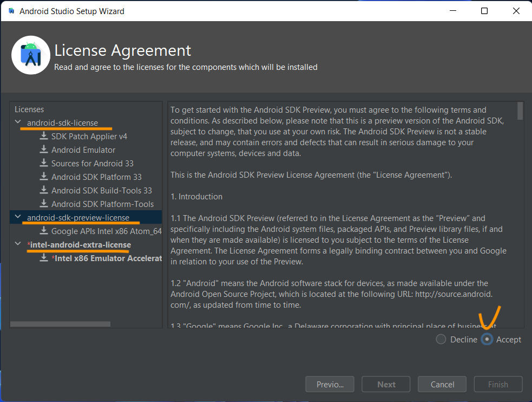This screenshot has width=532, height=402.
Task: Click the download icon beside Android SDK Platform 33
Action: 43,177
